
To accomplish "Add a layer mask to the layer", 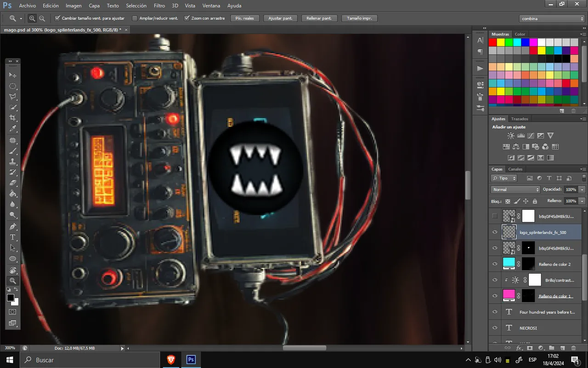I will 531,348.
